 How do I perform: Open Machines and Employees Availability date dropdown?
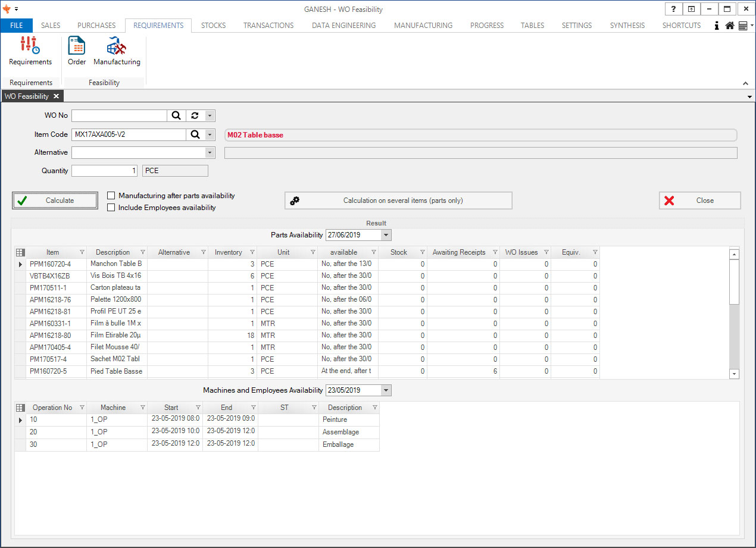point(386,391)
